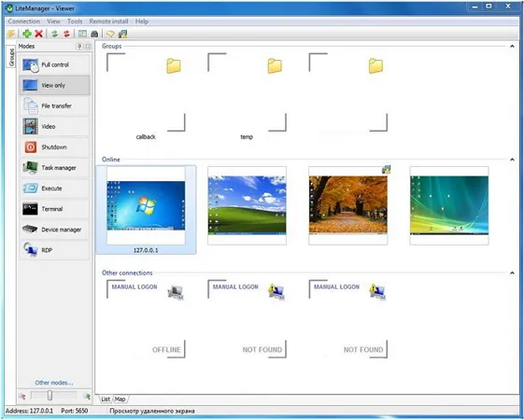Open the Remote install menu
The image size is (524, 420).
tap(108, 21)
